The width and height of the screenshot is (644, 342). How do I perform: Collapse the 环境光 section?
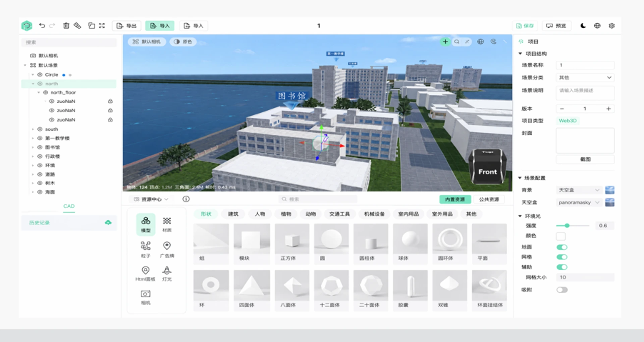(520, 216)
